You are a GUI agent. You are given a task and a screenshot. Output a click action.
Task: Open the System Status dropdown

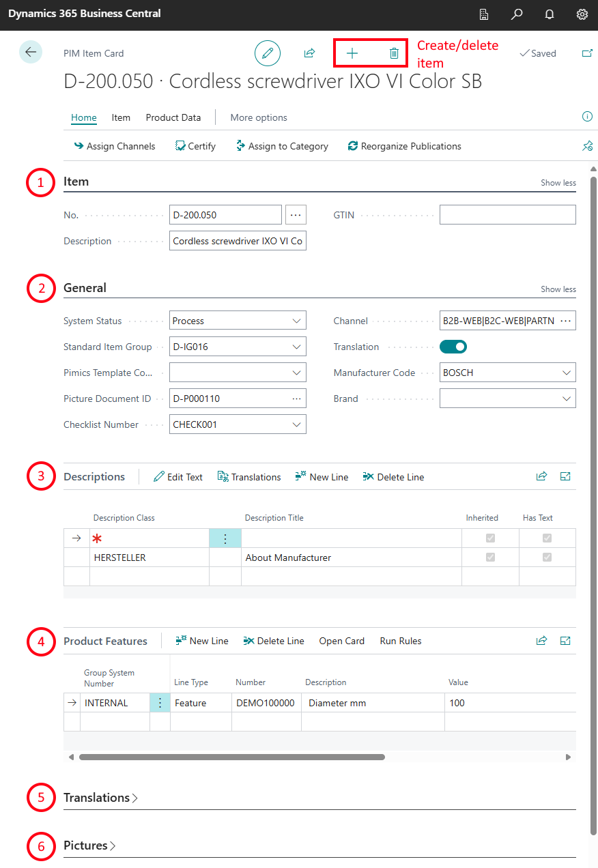tap(296, 321)
